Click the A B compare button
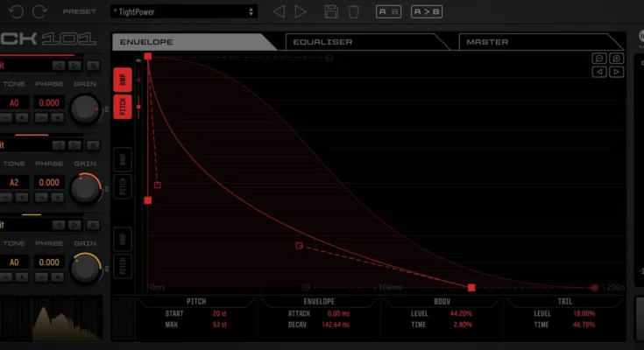This screenshot has height=350, width=644. coord(388,11)
